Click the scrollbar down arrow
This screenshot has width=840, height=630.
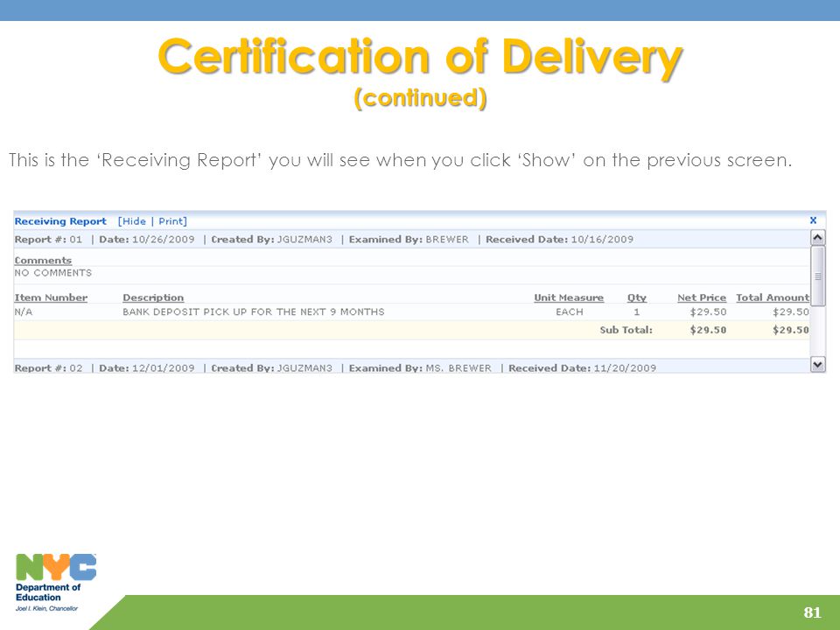click(x=817, y=365)
